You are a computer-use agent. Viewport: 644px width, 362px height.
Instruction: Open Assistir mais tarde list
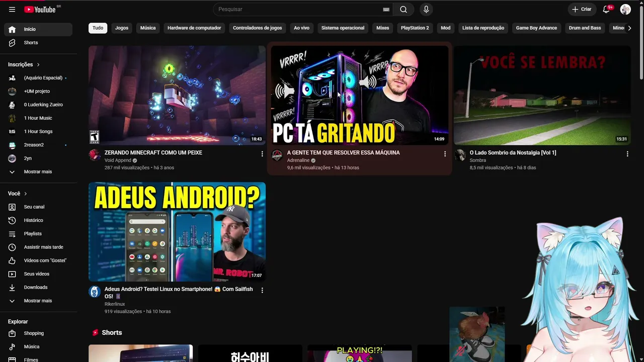click(38, 247)
